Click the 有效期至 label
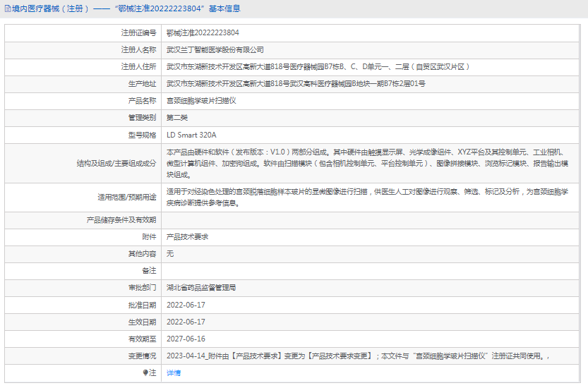 tap(142, 339)
